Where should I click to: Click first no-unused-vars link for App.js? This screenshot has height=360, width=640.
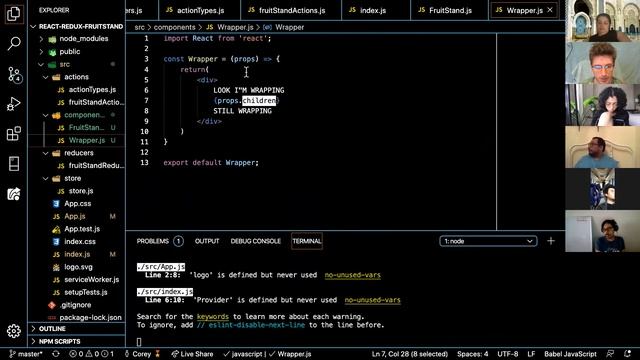[353, 275]
